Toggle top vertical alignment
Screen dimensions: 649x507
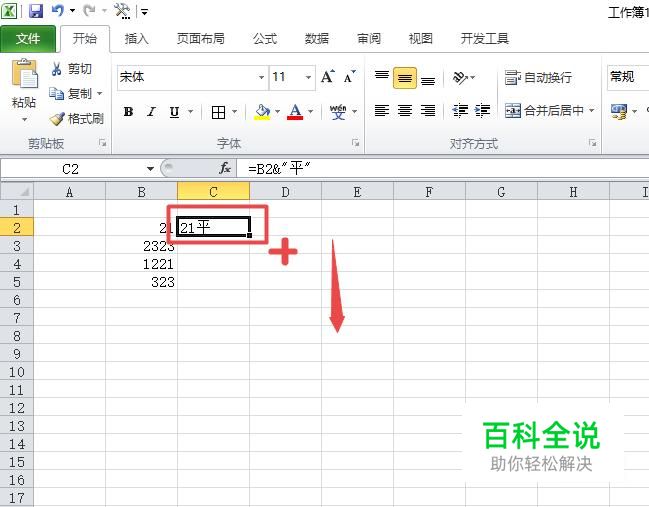[382, 77]
